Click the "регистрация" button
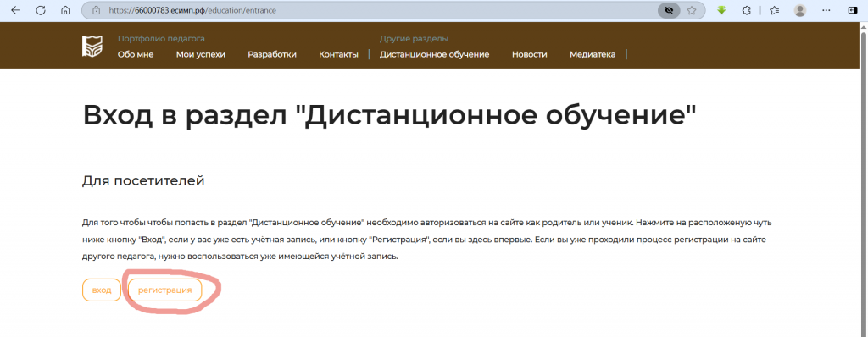This screenshot has width=868, height=337. (165, 290)
